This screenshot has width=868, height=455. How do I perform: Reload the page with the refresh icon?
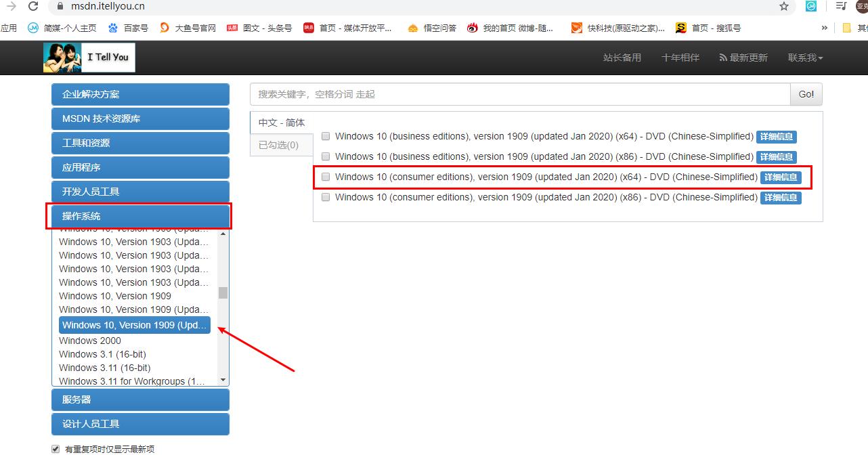[x=32, y=6]
